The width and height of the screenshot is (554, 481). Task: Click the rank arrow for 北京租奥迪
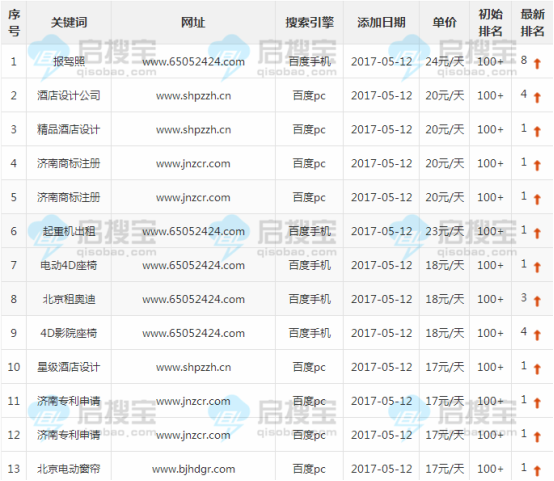click(x=537, y=301)
